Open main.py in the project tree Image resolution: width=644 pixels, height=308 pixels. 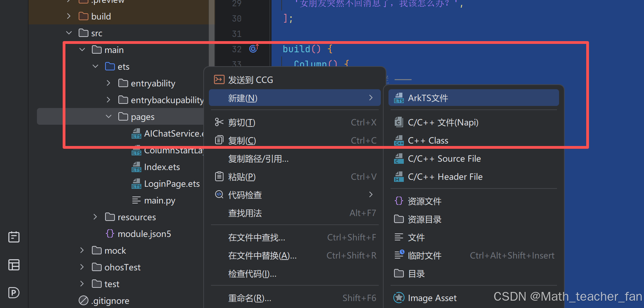click(x=160, y=200)
